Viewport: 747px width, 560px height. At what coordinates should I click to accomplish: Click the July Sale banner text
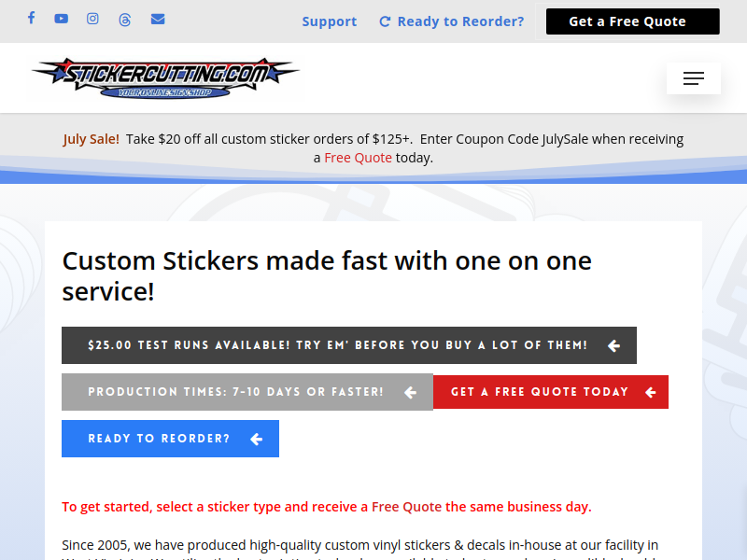point(91,139)
